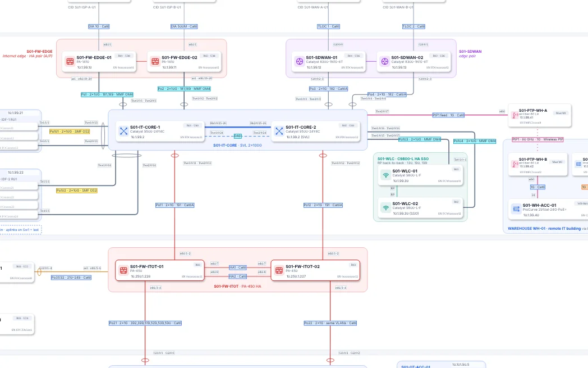Click the yellow Po101 2×10G SMF OS2 label
The image size is (588, 368).
coord(70,131)
